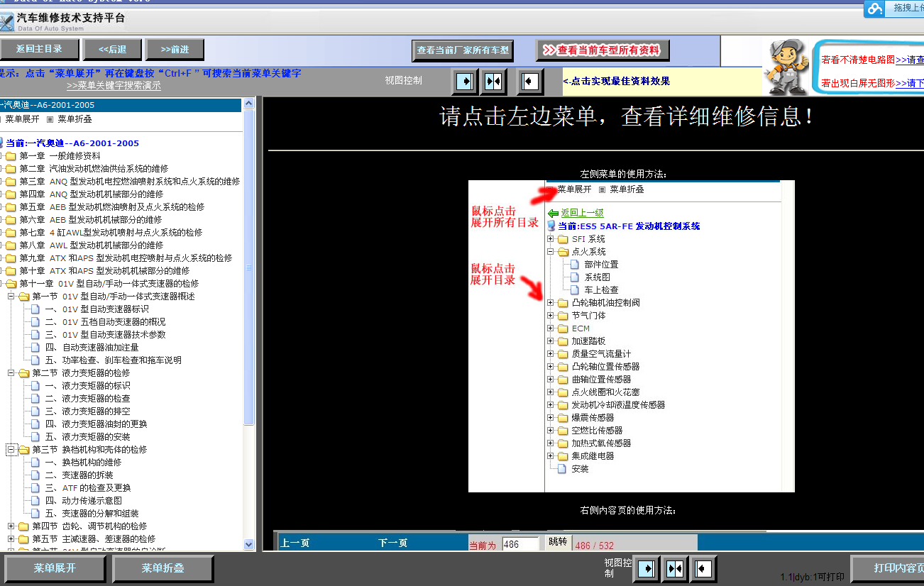Screen dimensions: 924x586
Task: Open 一、液力变矩器的标识 page
Action: 87,386
